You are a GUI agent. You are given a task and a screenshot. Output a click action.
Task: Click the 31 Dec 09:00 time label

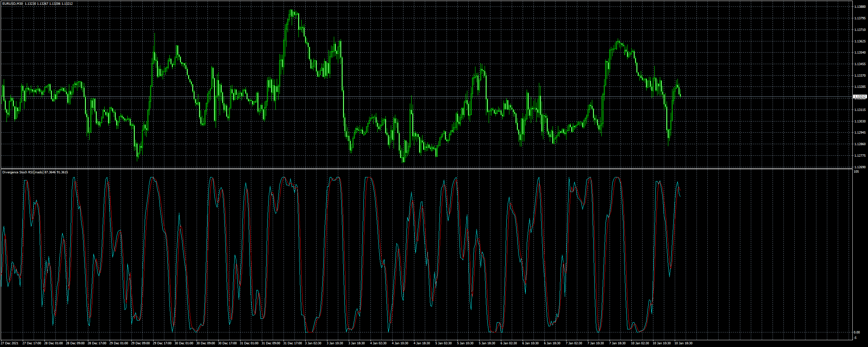pos(271,343)
